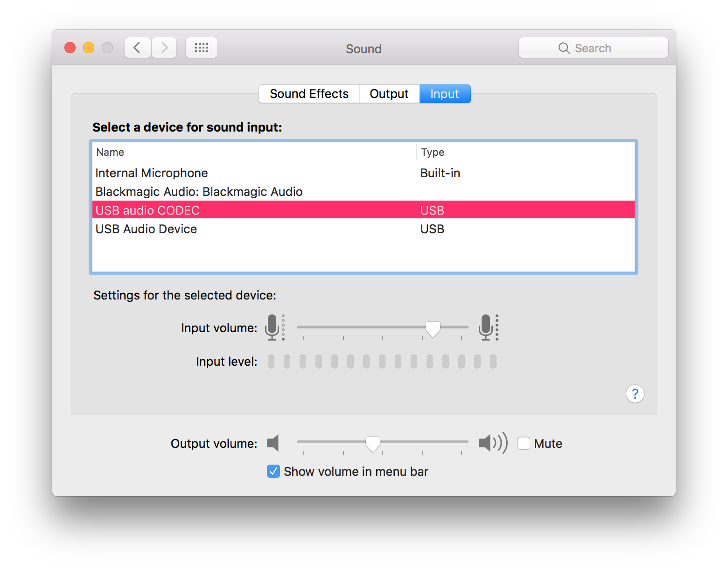Click the Input level meter
This screenshot has width=728, height=571.
tap(382, 362)
